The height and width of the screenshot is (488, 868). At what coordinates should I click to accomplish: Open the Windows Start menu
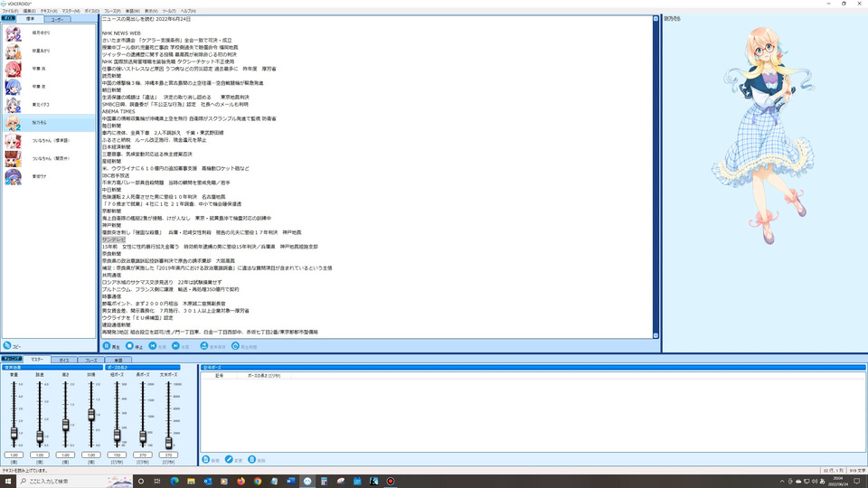(x=8, y=482)
